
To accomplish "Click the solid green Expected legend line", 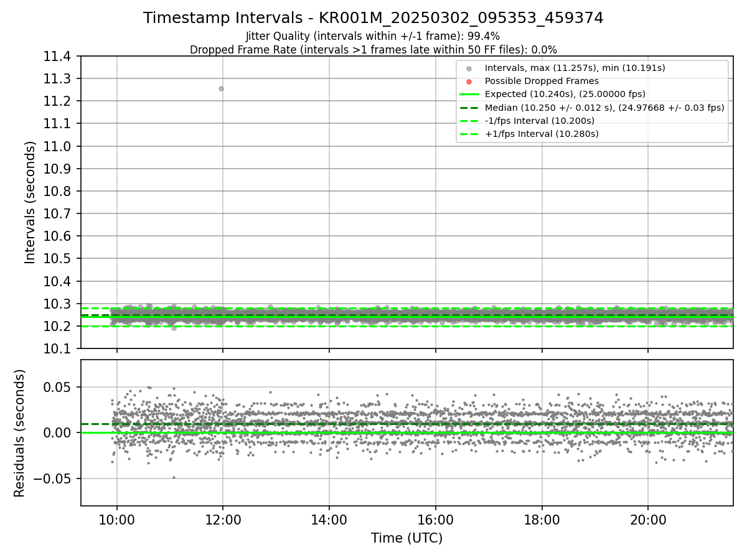I will [x=469, y=95].
